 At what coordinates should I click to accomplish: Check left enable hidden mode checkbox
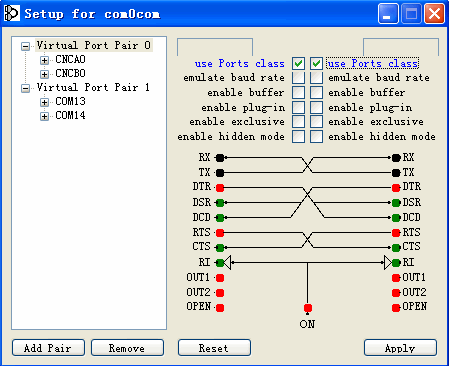pyautogui.click(x=298, y=136)
